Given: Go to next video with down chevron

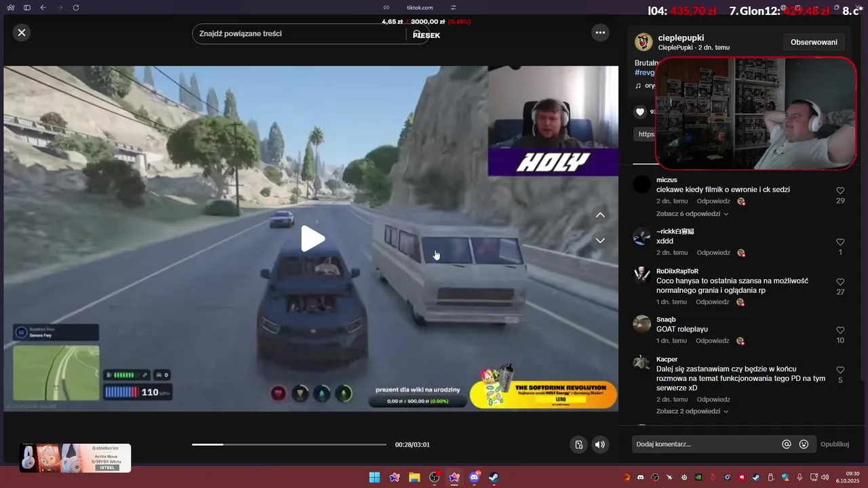Looking at the screenshot, I should click(x=600, y=241).
